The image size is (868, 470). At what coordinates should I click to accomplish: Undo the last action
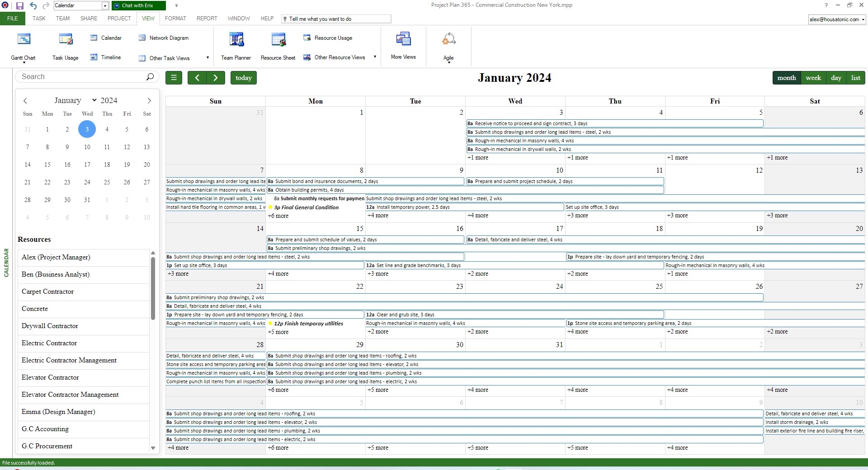(33, 6)
